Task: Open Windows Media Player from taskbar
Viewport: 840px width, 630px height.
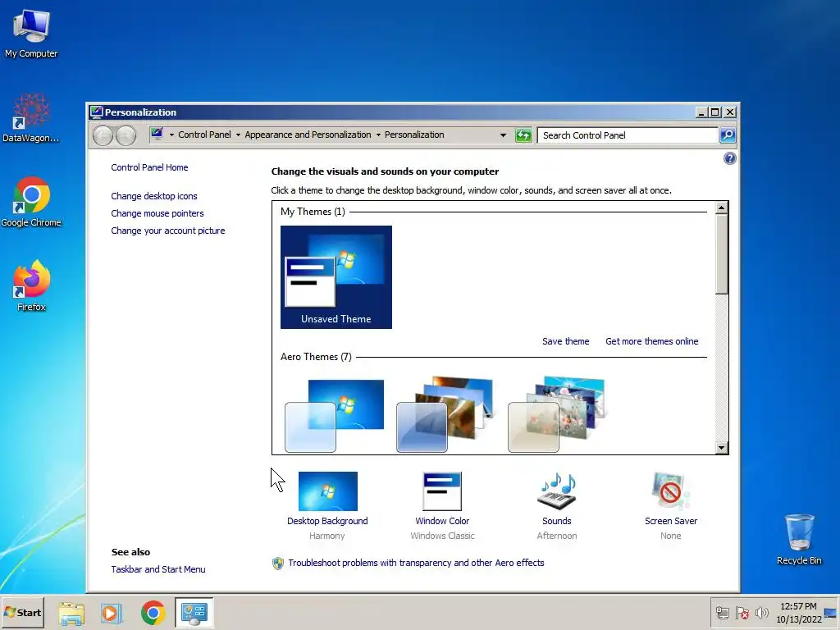Action: pos(112,613)
